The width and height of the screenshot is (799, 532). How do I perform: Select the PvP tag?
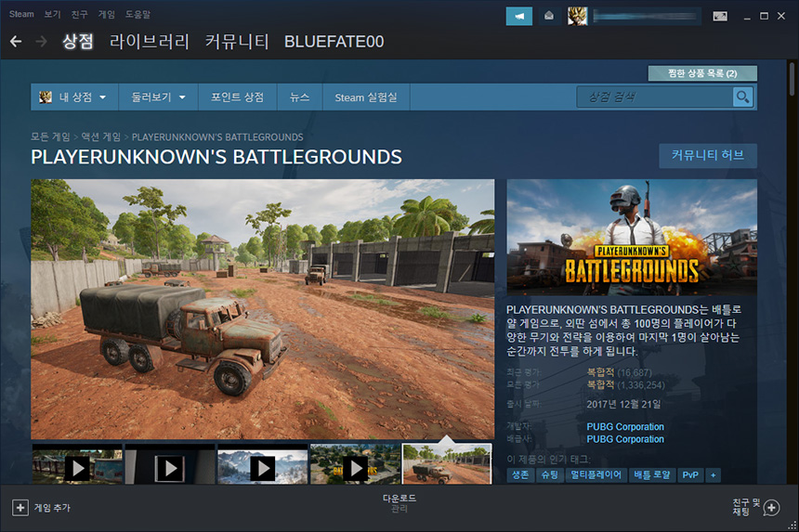click(x=690, y=475)
